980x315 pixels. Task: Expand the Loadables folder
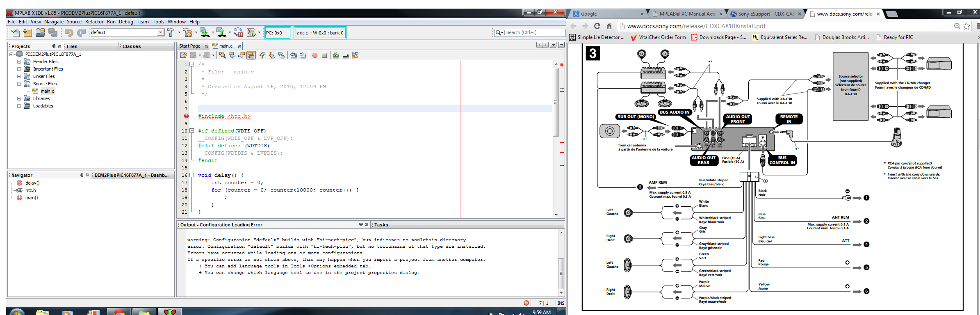tap(19, 106)
